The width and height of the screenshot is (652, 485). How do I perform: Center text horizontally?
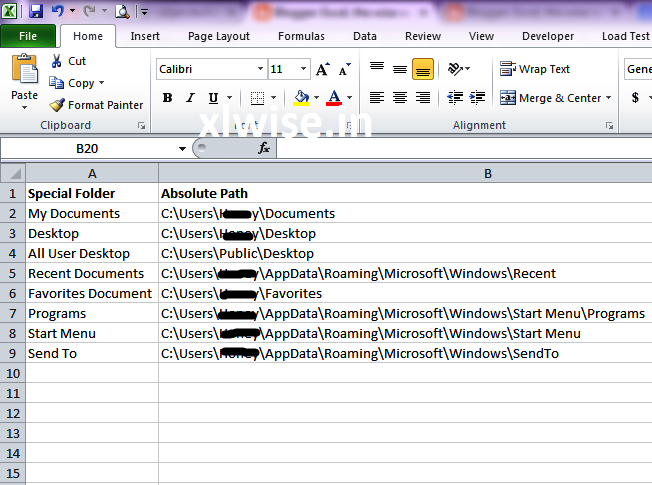(400, 98)
